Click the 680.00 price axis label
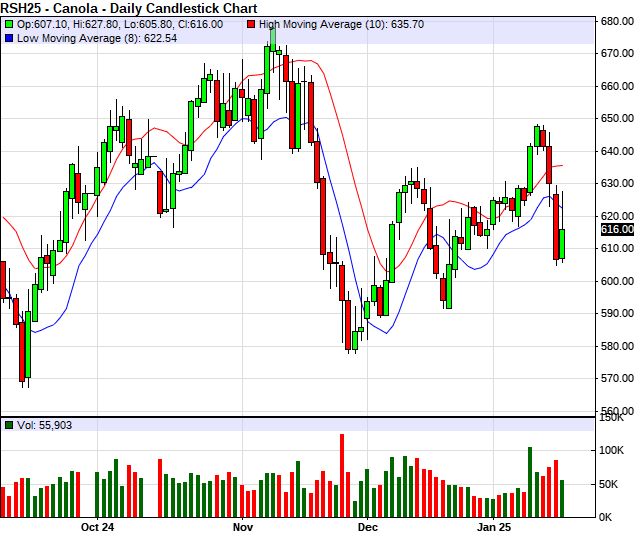The image size is (640, 536). [x=617, y=21]
